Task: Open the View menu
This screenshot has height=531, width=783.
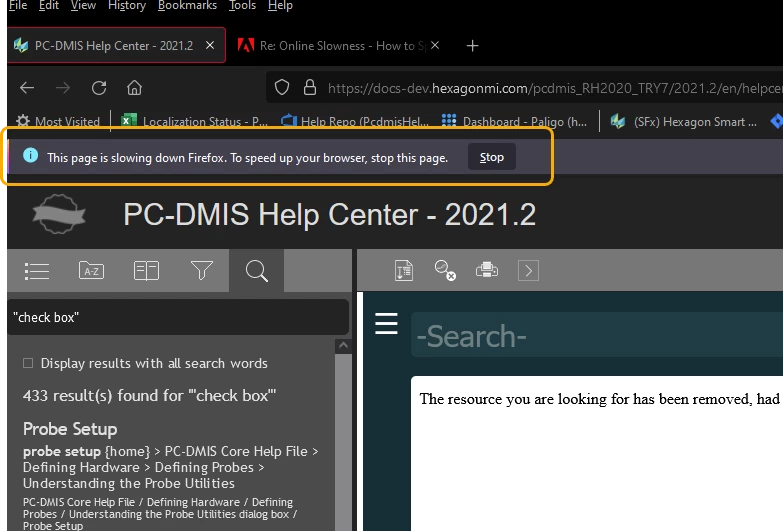Action: (x=83, y=5)
